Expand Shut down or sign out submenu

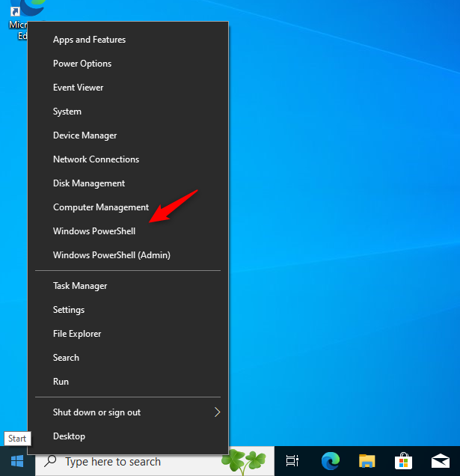tap(128, 412)
